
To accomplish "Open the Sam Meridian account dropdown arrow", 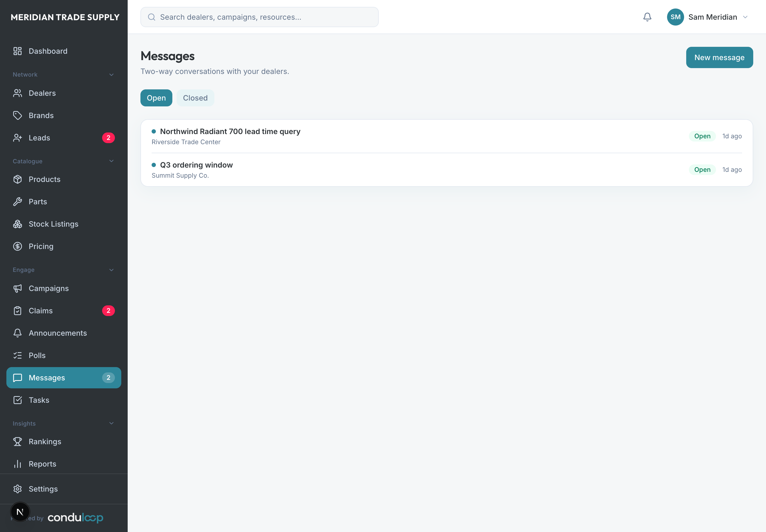I will click(745, 17).
